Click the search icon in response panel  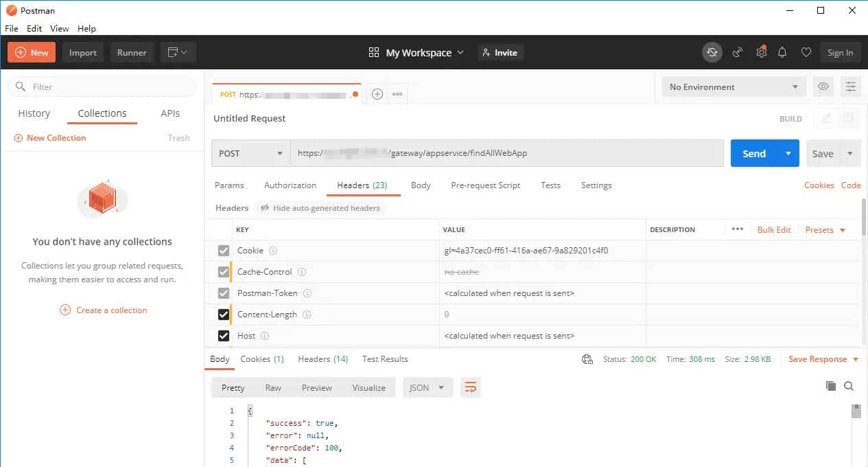pos(849,386)
